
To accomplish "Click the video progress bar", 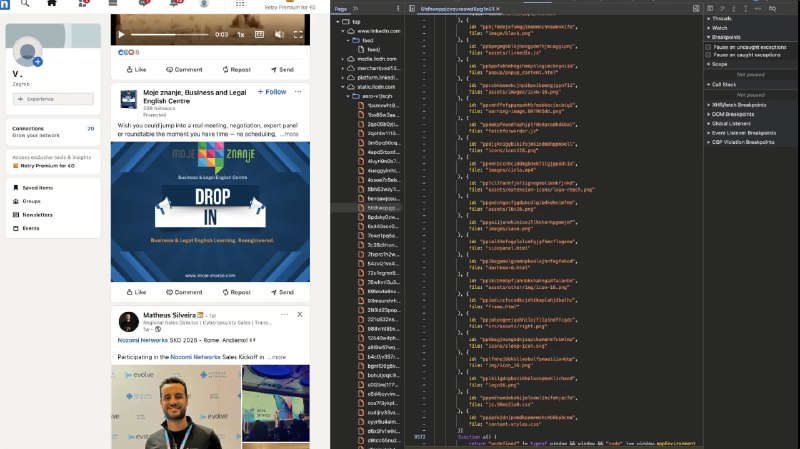I will click(x=170, y=35).
